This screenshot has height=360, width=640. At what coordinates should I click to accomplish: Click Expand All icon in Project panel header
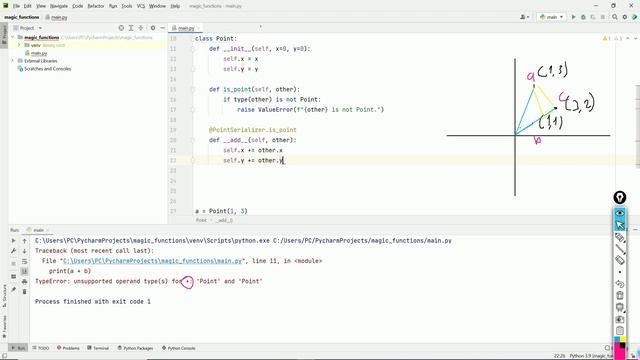(131, 28)
